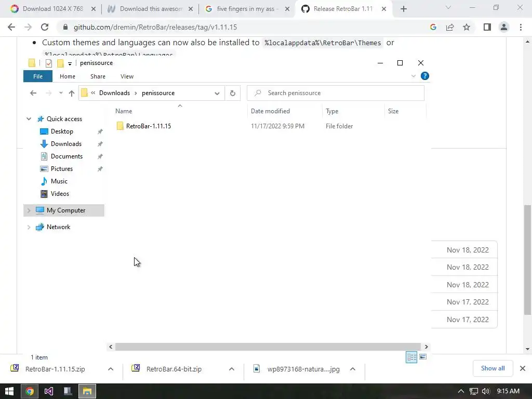Click the Explorer Help question mark icon
Screen dimensions: 532x399
[425, 76]
